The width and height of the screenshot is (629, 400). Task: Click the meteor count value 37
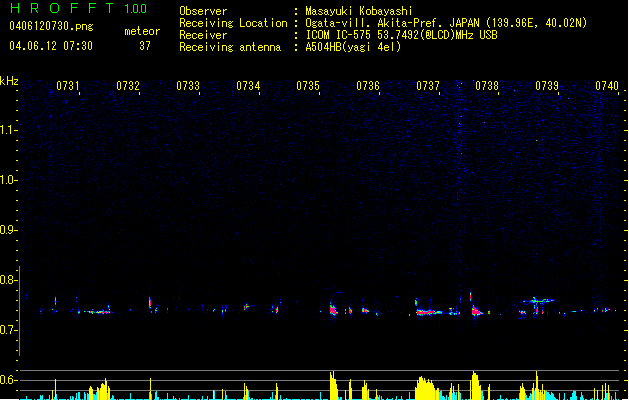pyautogui.click(x=145, y=46)
